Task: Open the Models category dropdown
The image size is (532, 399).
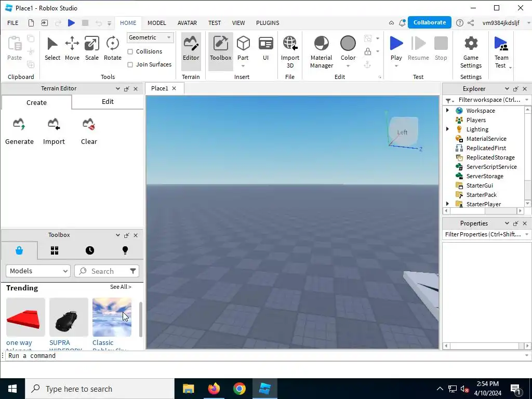Action: tap(38, 271)
